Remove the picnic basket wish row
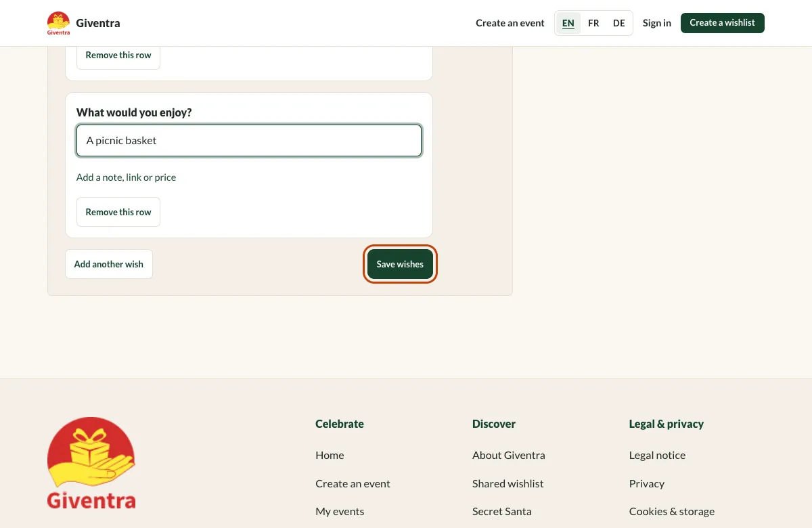The width and height of the screenshot is (812, 528). [x=118, y=212]
